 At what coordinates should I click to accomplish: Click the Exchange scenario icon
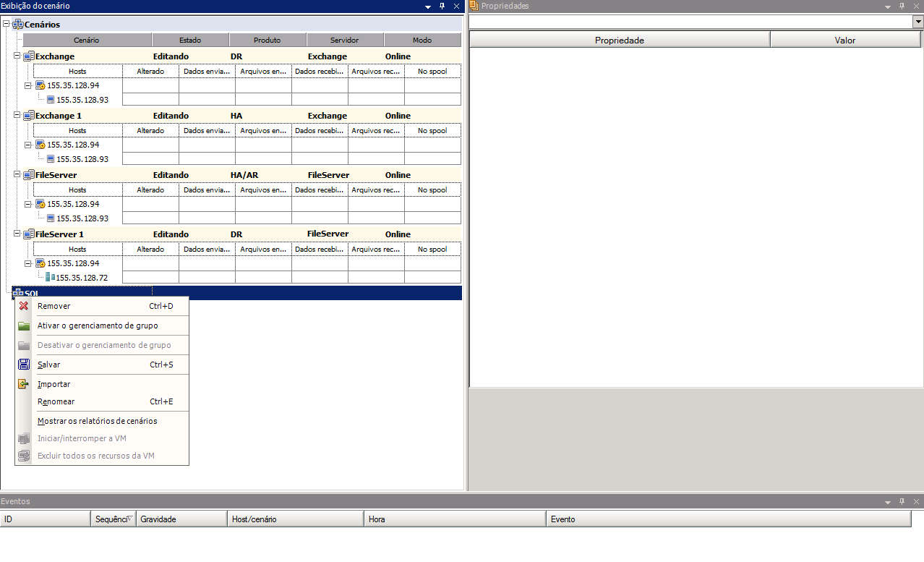coord(29,56)
